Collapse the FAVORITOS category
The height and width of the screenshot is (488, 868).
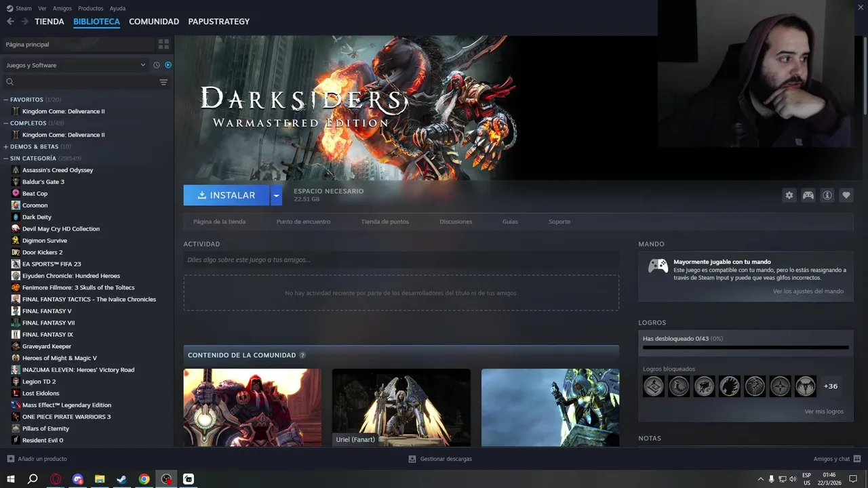coord(6,100)
